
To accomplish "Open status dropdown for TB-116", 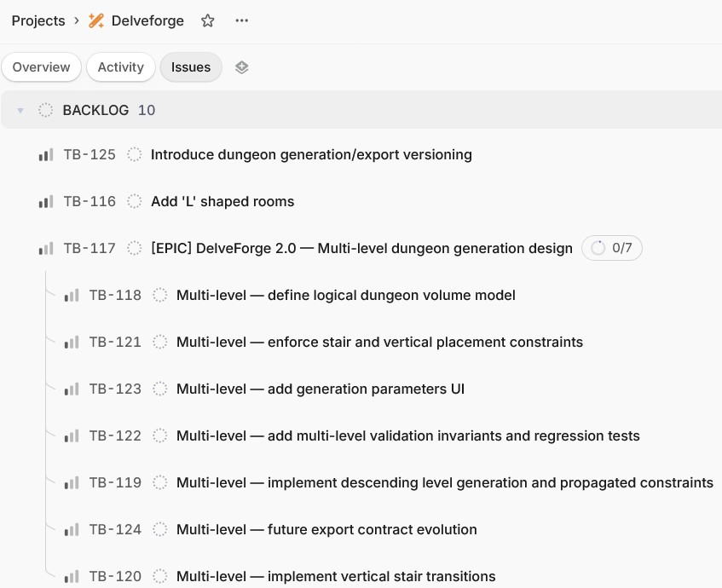I will tap(135, 202).
